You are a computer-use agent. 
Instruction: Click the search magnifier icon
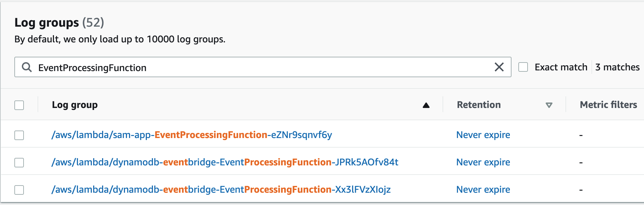tap(27, 67)
